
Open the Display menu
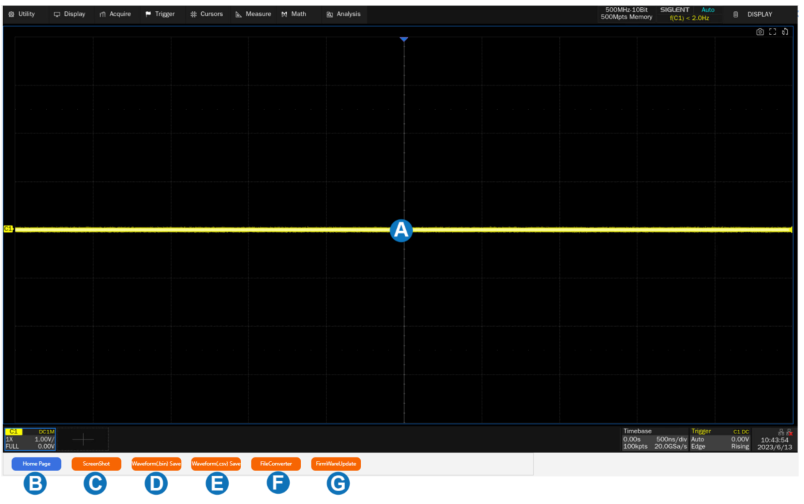[x=69, y=14]
